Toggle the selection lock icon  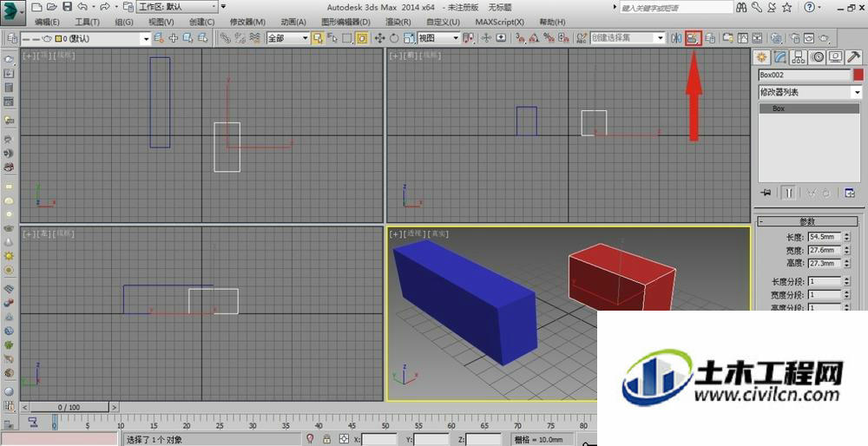point(327,439)
